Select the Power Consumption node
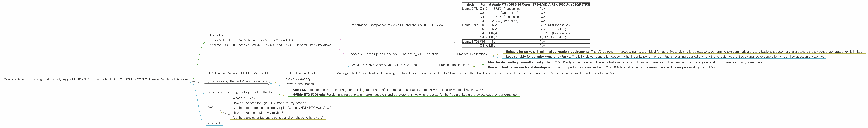Image resolution: width=868 pixels, height=128 pixels. click(x=300, y=84)
